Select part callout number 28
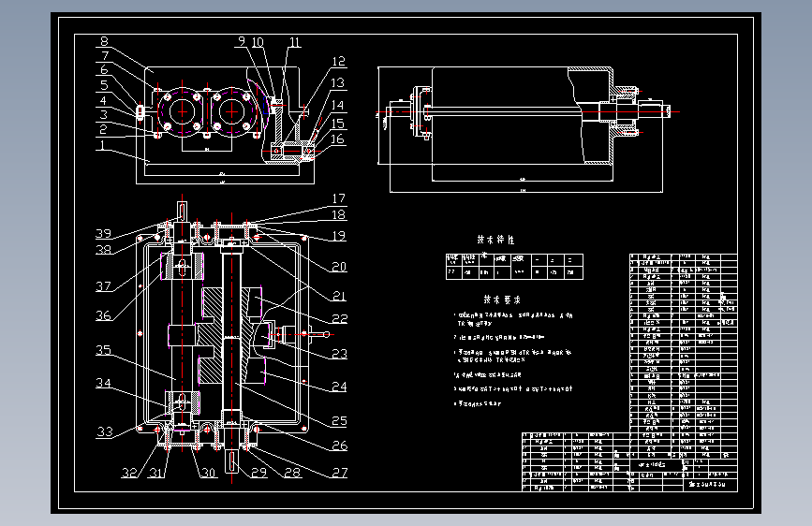Screen dimensions: 812x526 pyautogui.click(x=292, y=472)
